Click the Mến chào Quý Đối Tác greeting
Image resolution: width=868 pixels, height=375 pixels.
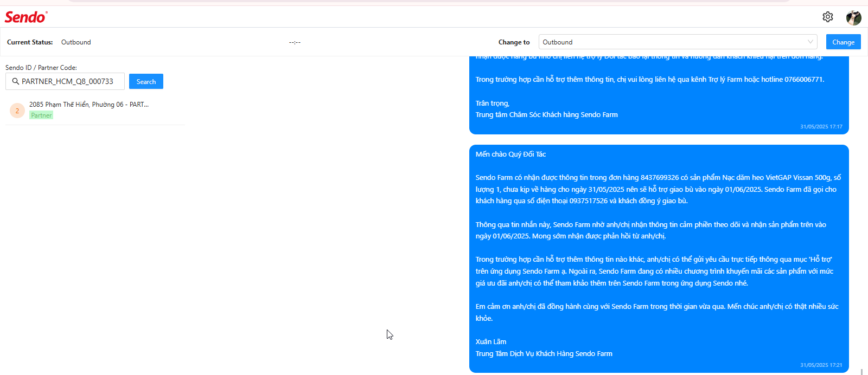point(510,154)
